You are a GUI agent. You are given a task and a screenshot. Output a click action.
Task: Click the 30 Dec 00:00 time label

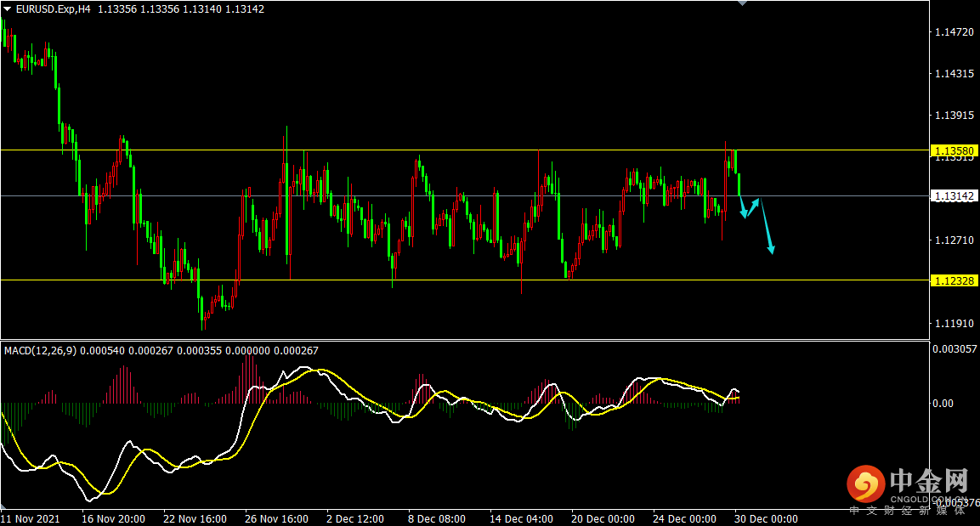767,519
